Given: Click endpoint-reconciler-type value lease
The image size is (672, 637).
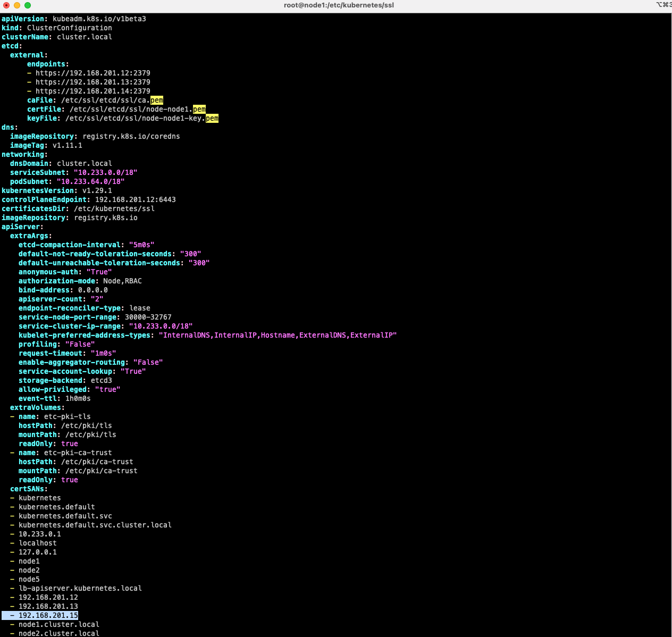Looking at the screenshot, I should point(140,308).
